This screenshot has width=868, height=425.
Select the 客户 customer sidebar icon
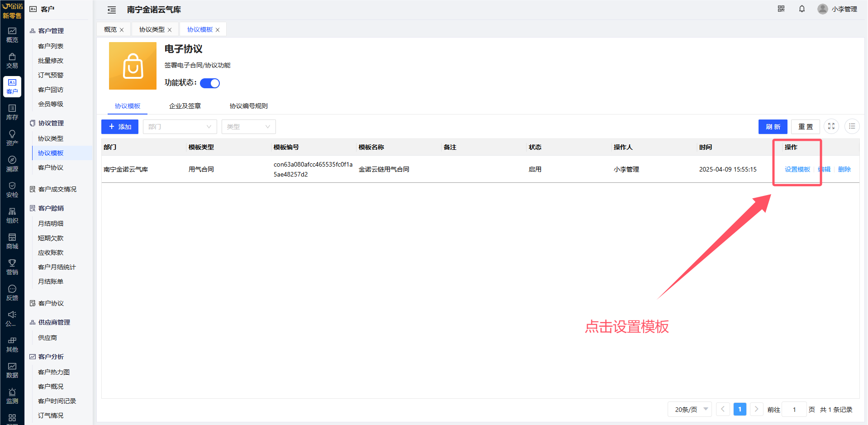pyautogui.click(x=12, y=86)
